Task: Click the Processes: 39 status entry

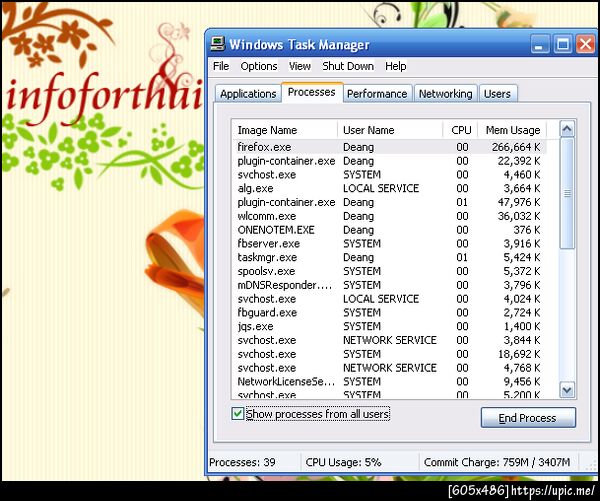Action: pos(242,462)
